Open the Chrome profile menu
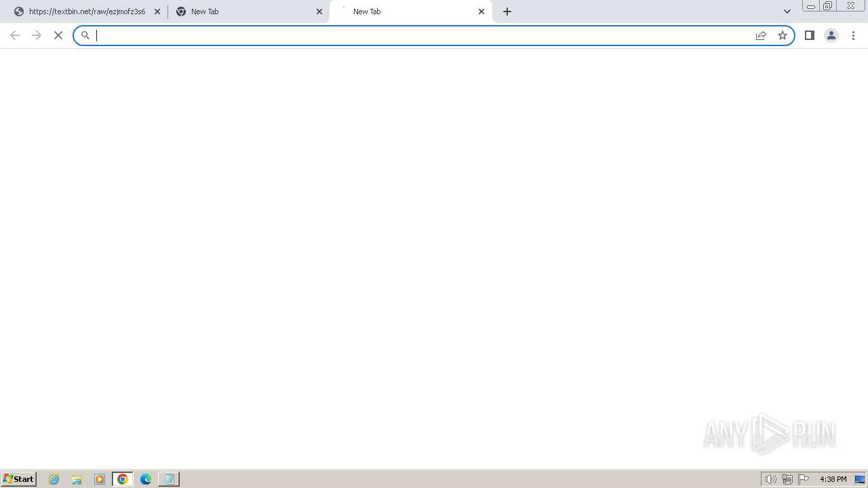The width and height of the screenshot is (868, 488). (x=831, y=35)
